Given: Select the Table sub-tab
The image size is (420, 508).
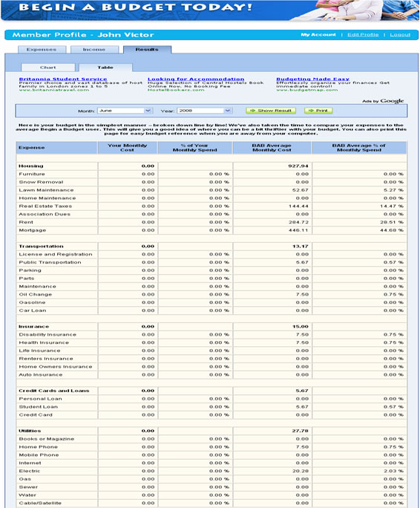Looking at the screenshot, I should point(105,68).
